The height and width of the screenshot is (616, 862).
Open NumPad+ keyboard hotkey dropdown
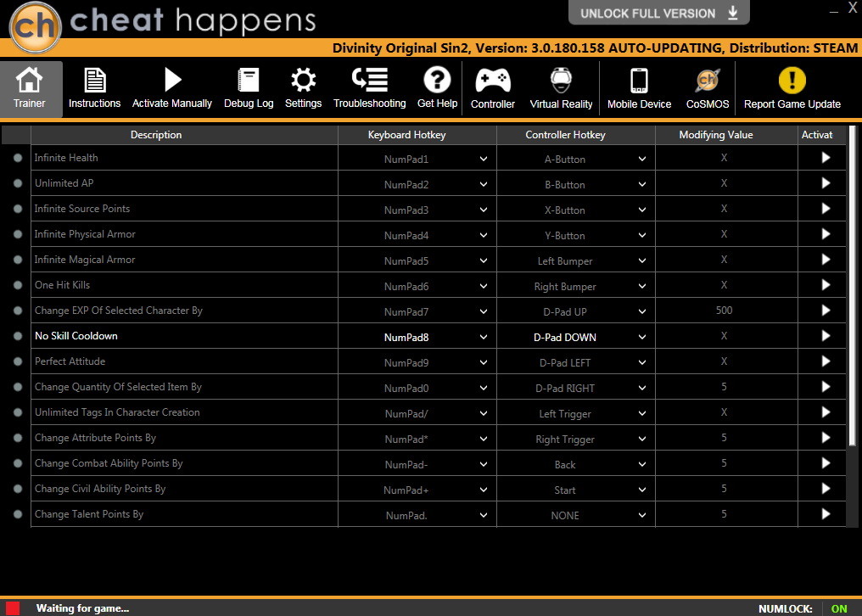click(484, 490)
